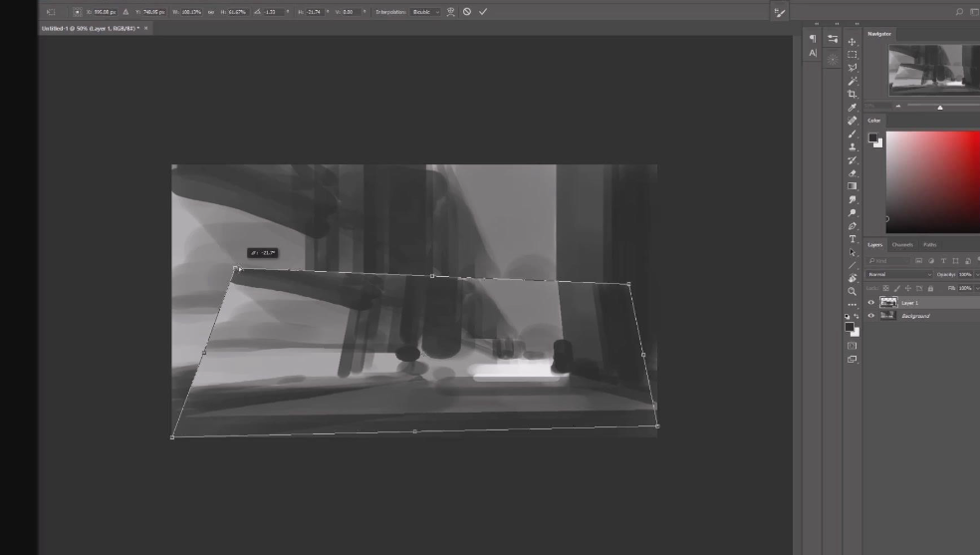The image size is (980, 555).
Task: Open the Interpolation dropdown
Action: [x=424, y=12]
